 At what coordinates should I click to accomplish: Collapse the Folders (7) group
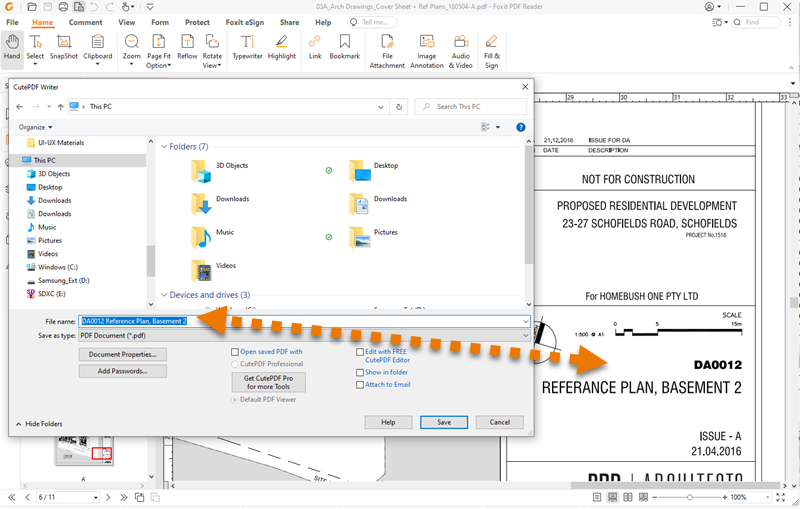pyautogui.click(x=164, y=146)
